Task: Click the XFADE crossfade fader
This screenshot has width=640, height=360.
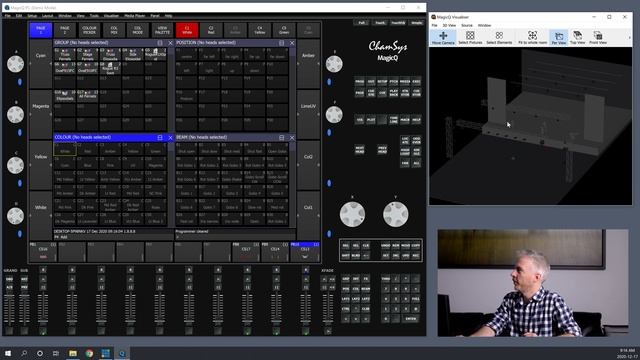Action: pos(328,310)
